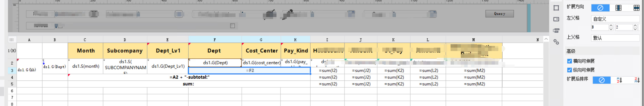Screen dimensions: 644x106
Task: Open the hyperlink chain icon tab
Action: 556,42
